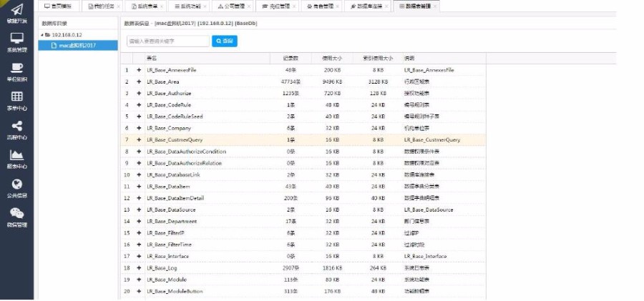Open the 公共信息 globe sidebar icon

(x=17, y=184)
